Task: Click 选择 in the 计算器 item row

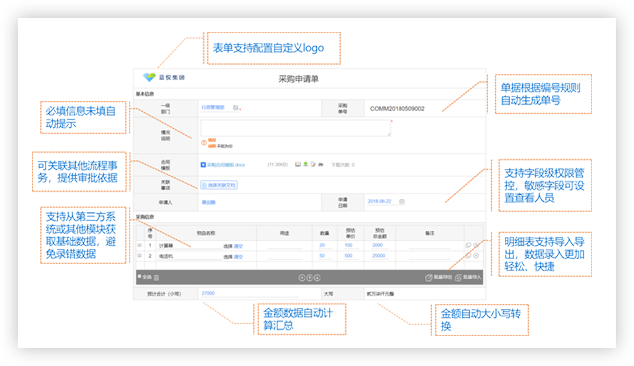Action: [228, 246]
